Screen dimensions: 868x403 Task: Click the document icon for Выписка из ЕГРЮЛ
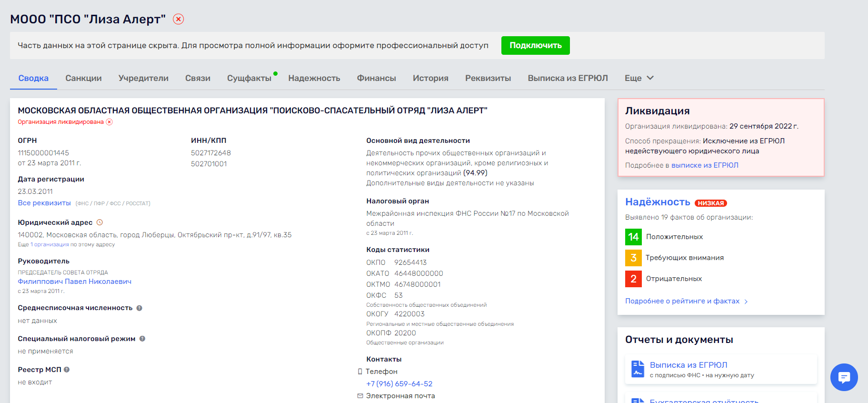[638, 369]
